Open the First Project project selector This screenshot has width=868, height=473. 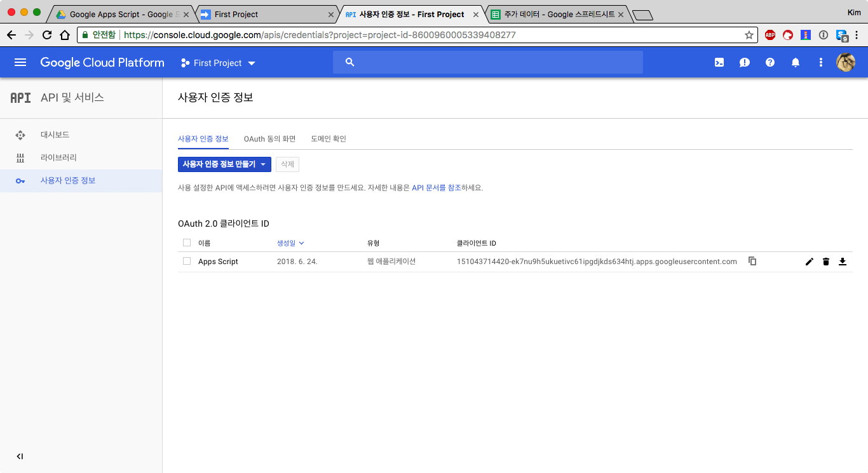[x=217, y=63]
